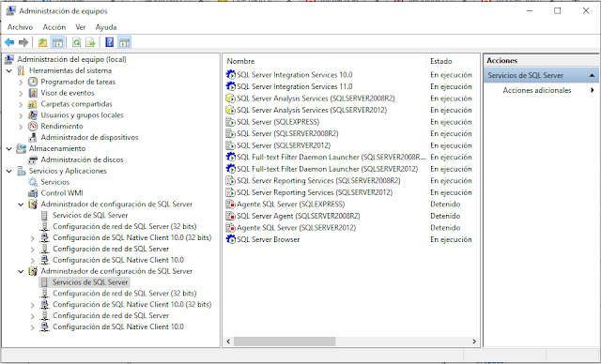The image size is (601, 364).
Task: Click the Programador de tareas clock icon
Action: coord(33,82)
